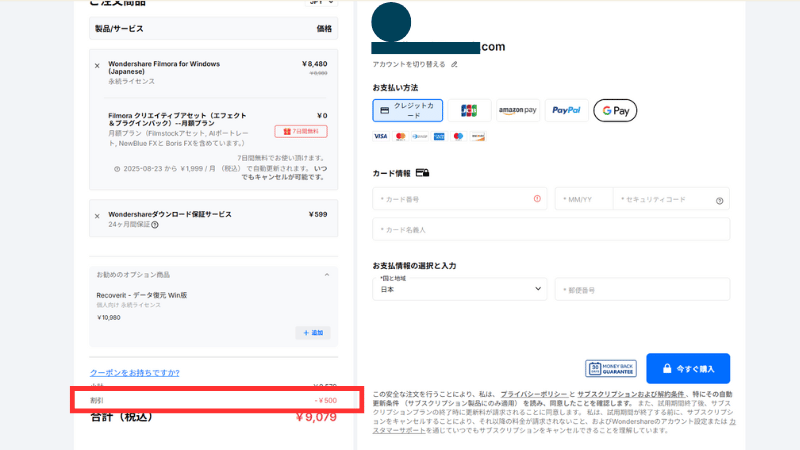This screenshot has width=800, height=450.
Task: Focus the security code field
Action: (x=671, y=199)
